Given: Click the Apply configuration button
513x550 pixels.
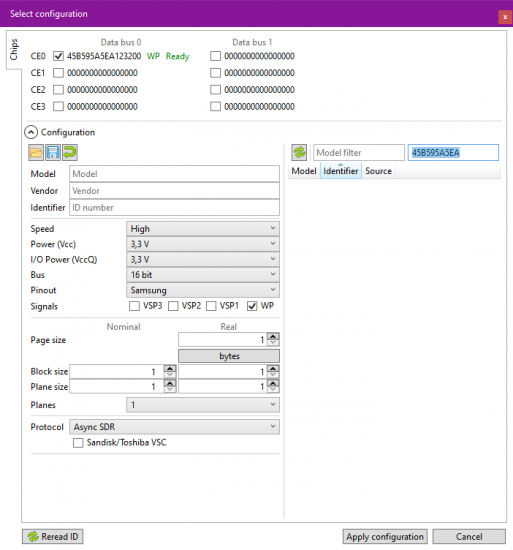Looking at the screenshot, I should [x=385, y=537].
